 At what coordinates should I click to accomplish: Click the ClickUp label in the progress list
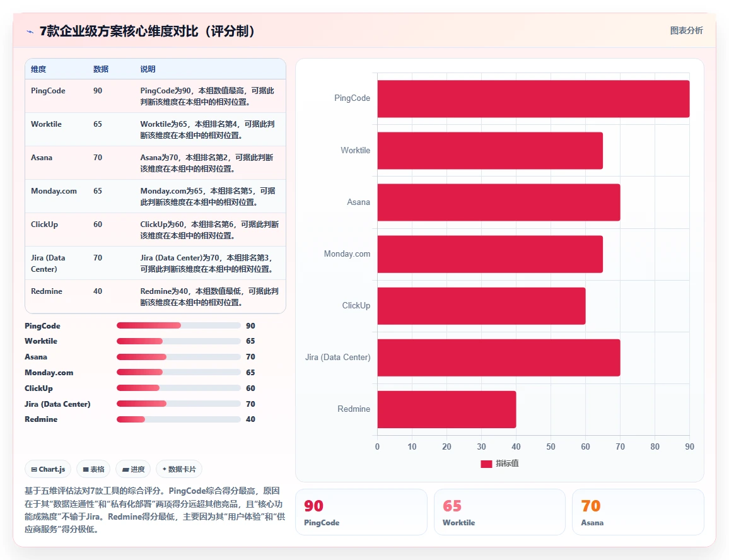[38, 388]
